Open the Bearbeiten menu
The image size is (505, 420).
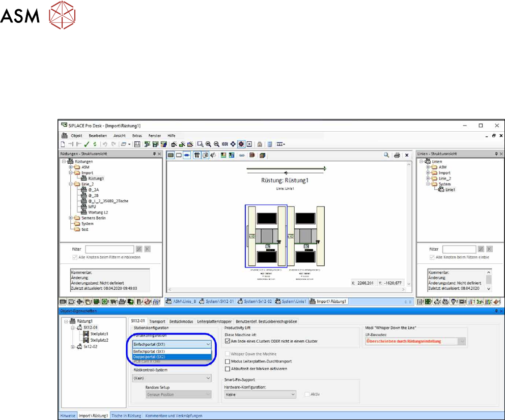tap(98, 136)
